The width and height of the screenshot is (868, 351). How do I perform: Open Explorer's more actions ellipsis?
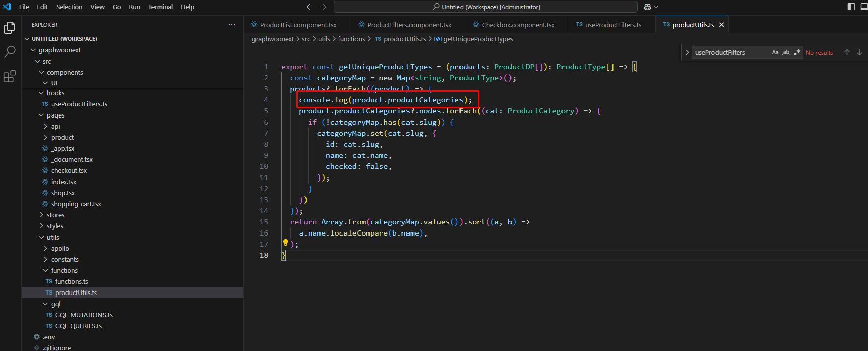232,25
